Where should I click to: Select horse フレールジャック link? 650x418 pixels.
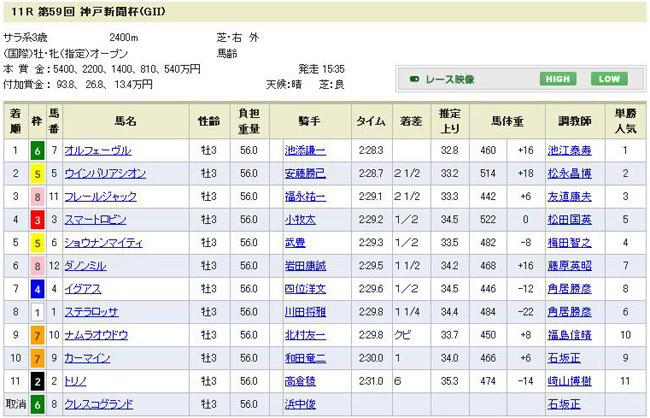[100, 196]
